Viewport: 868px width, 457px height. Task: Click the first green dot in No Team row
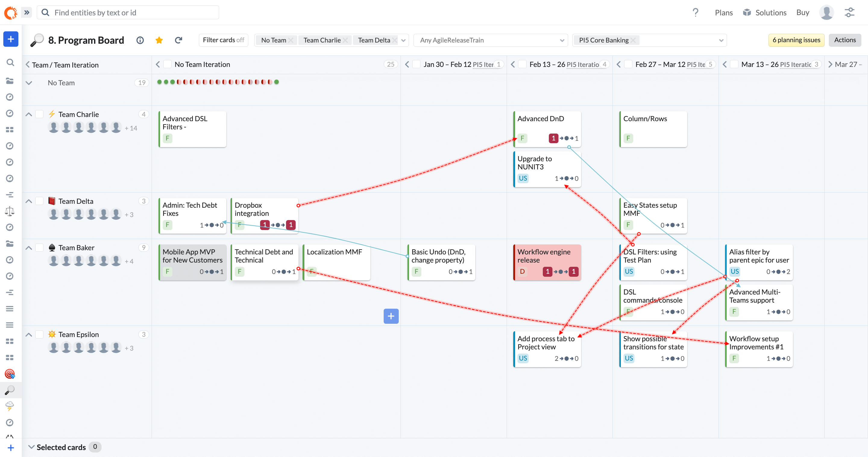pos(159,82)
